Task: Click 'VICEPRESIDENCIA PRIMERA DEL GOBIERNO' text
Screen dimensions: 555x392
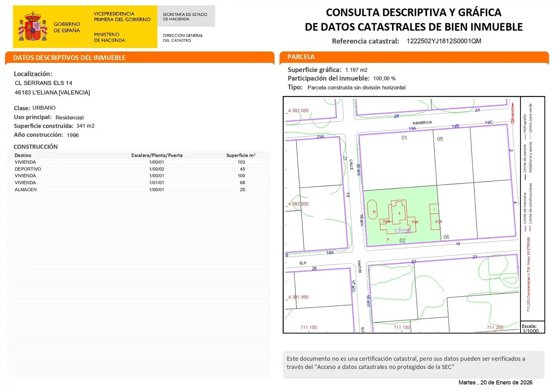Action: [122, 17]
